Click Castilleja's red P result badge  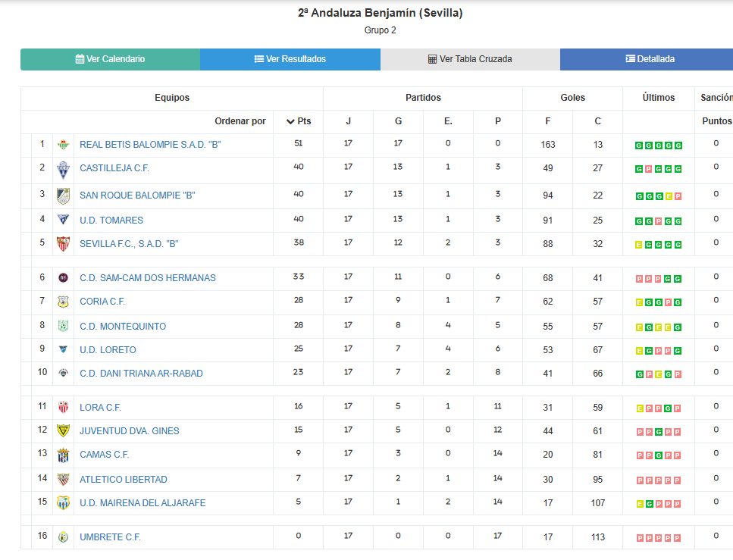648,169
